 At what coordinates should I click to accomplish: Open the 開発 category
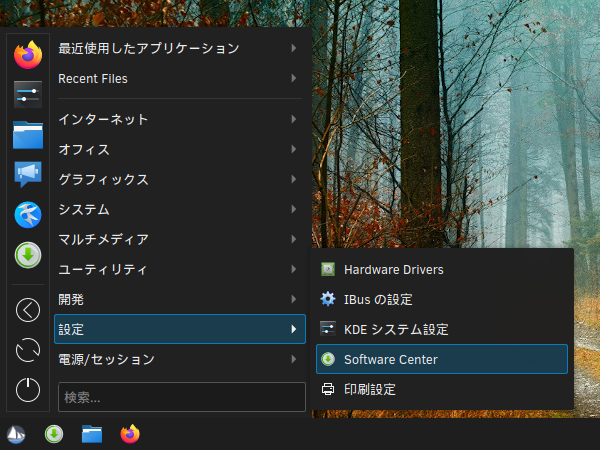(180, 299)
